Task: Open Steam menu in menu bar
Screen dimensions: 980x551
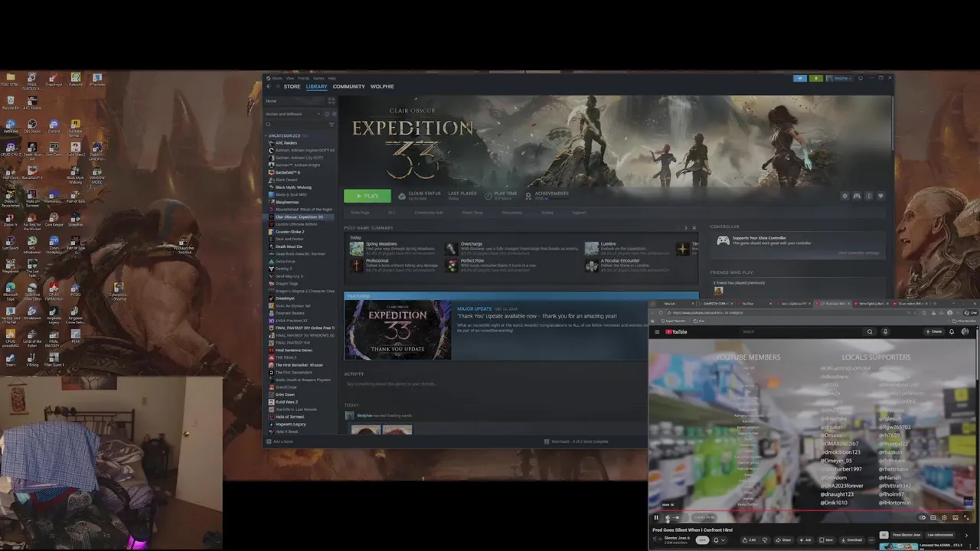Action: click(x=277, y=78)
